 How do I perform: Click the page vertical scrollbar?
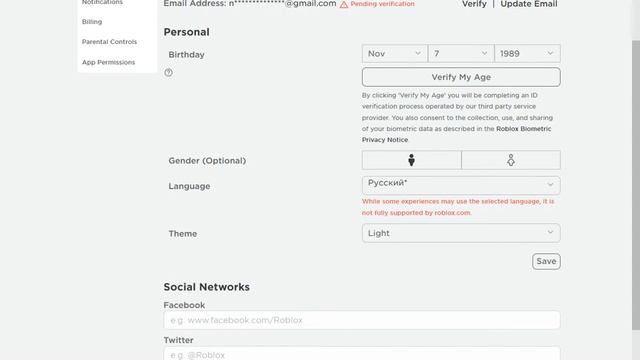636,184
